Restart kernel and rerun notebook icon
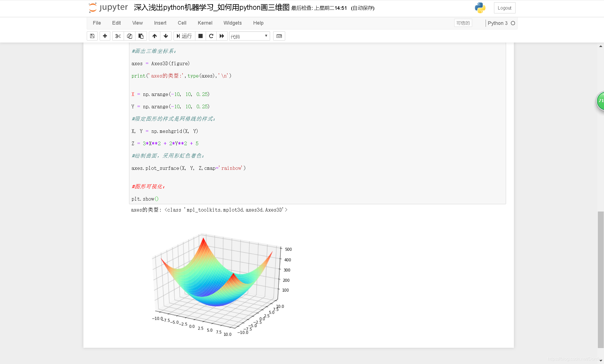 pos(222,36)
